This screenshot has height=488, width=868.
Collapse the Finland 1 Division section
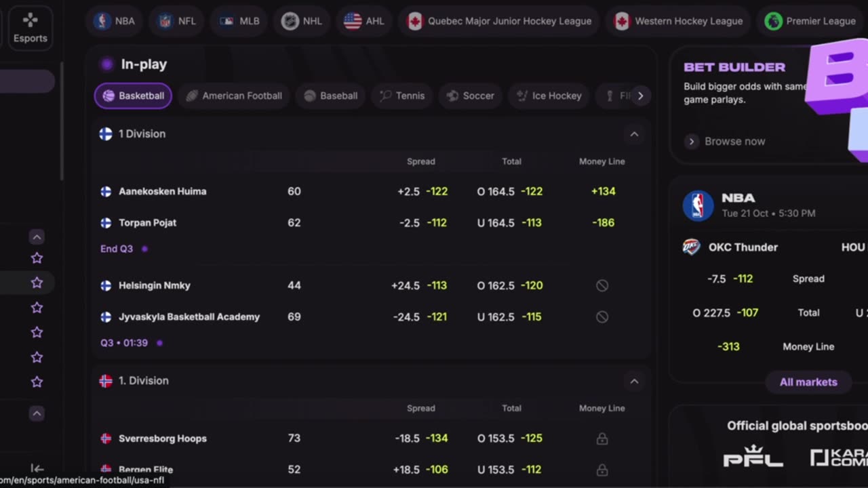coord(634,134)
